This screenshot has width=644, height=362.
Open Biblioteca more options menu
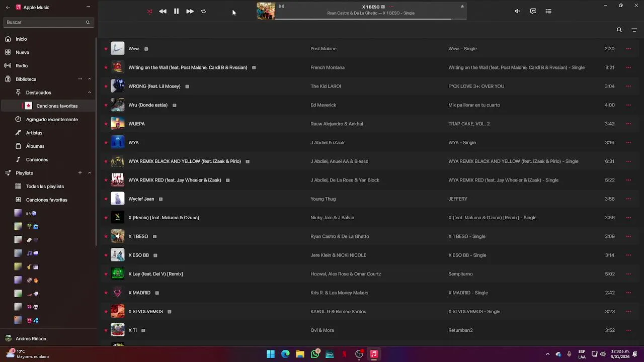coord(80,79)
